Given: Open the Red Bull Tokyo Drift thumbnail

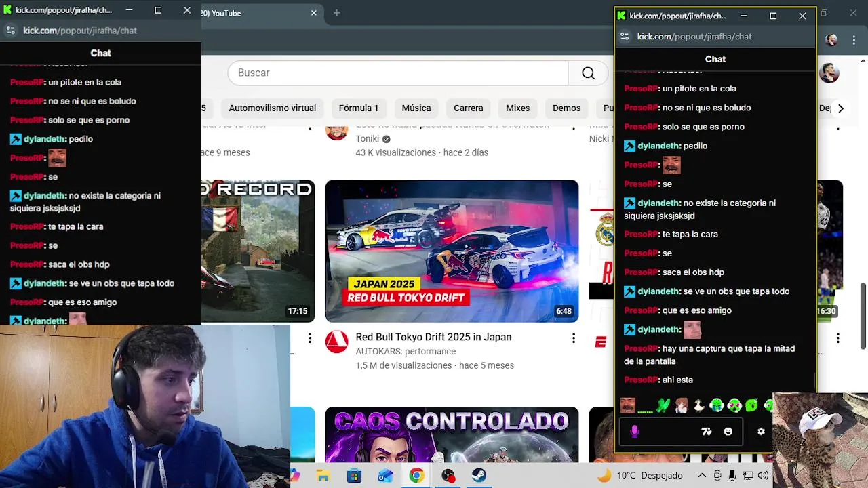Looking at the screenshot, I should 452,251.
